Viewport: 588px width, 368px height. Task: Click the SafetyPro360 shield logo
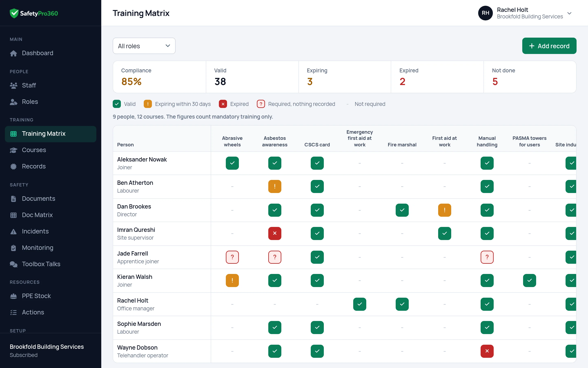14,13
